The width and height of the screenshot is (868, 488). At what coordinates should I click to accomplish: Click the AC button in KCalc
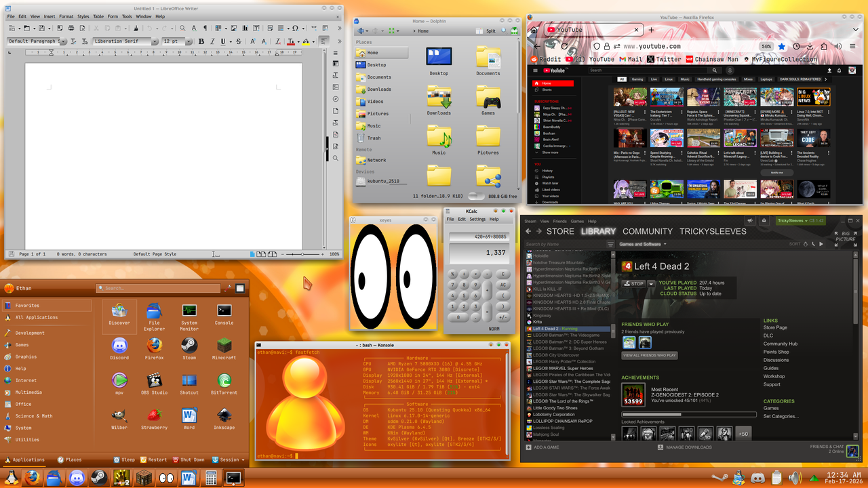point(503,285)
